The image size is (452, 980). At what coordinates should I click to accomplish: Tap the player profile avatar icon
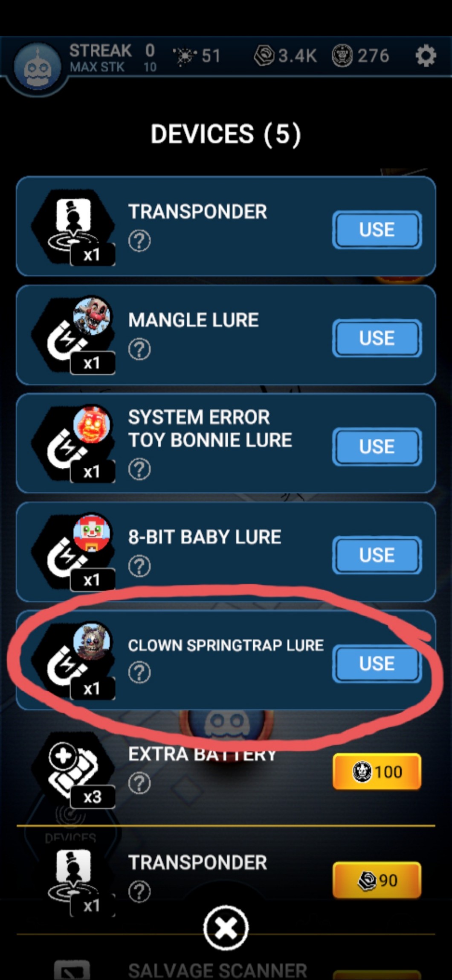point(37,68)
